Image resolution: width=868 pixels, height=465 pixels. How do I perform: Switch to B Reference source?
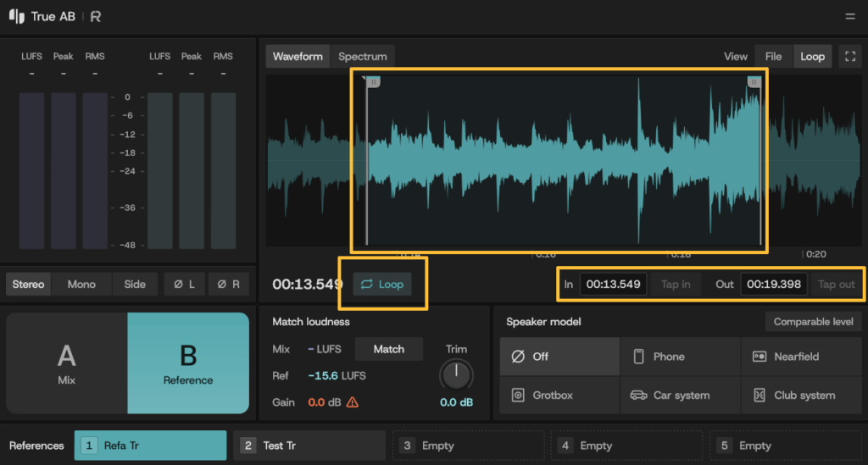pyautogui.click(x=188, y=363)
